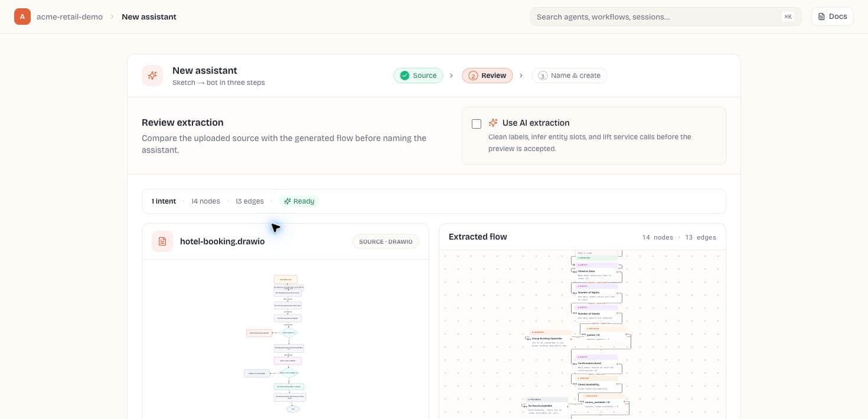Focus the search agents, workflows, sessions field
The height and width of the screenshot is (419, 868).
click(x=665, y=17)
